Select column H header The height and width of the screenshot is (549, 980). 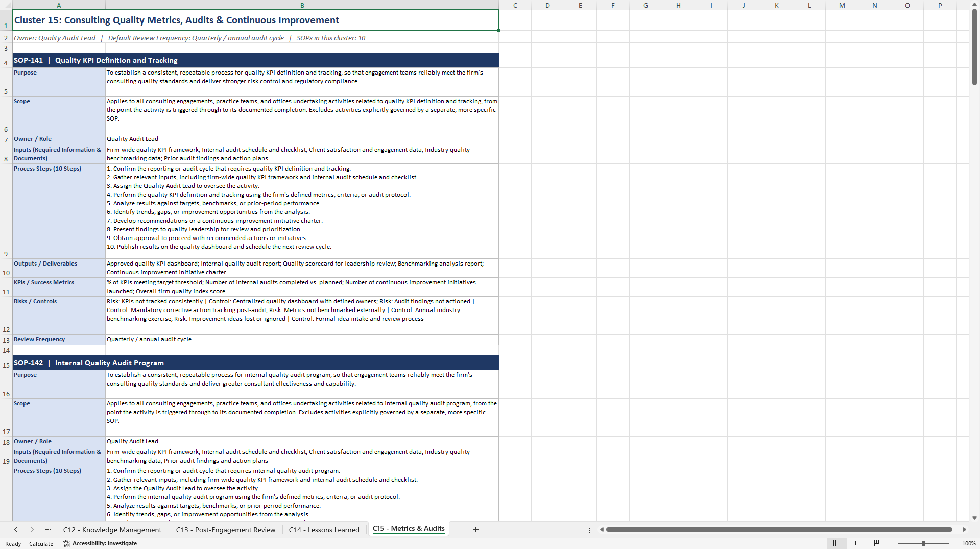[x=678, y=5]
